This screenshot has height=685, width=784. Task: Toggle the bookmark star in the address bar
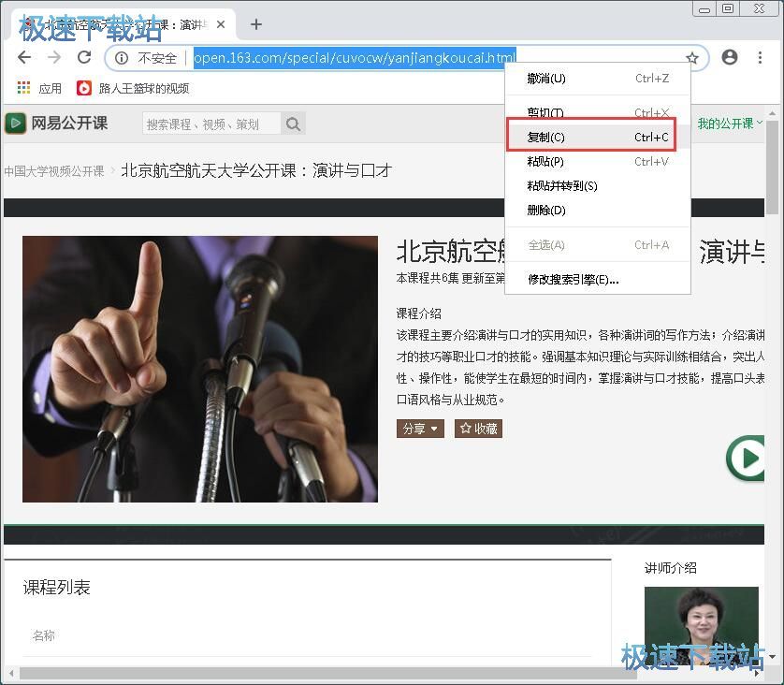point(692,57)
